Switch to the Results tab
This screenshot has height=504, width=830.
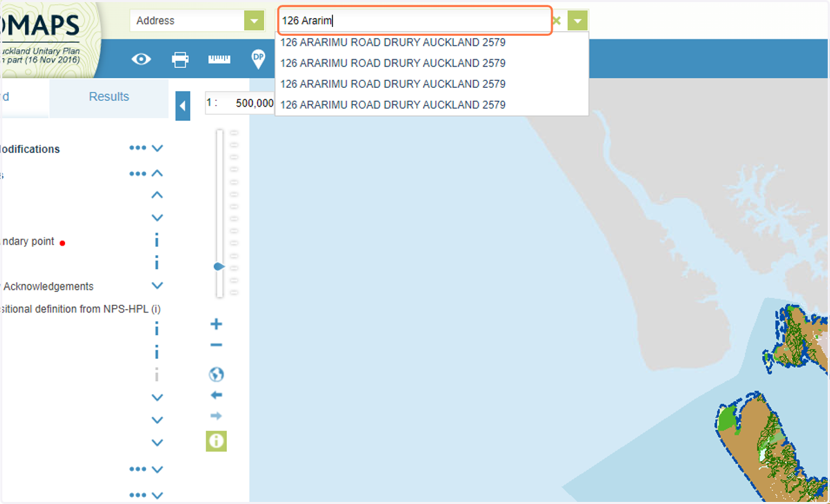[x=109, y=97]
